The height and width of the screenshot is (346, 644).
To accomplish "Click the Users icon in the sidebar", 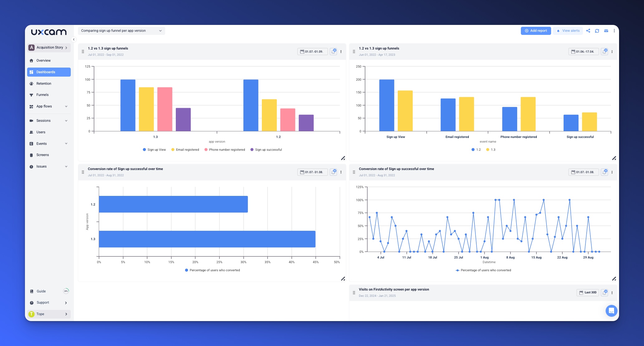I will pyautogui.click(x=31, y=132).
